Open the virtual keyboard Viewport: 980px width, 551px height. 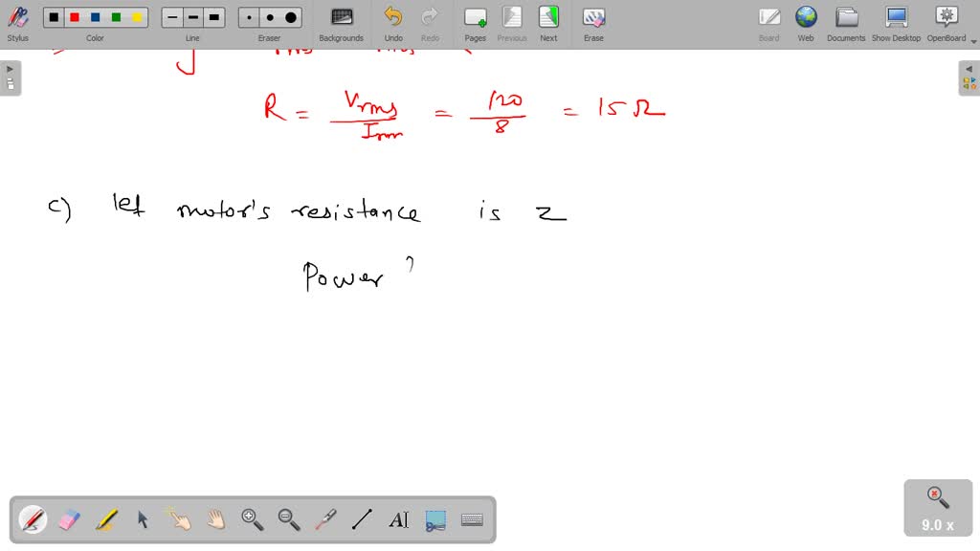[471, 519]
